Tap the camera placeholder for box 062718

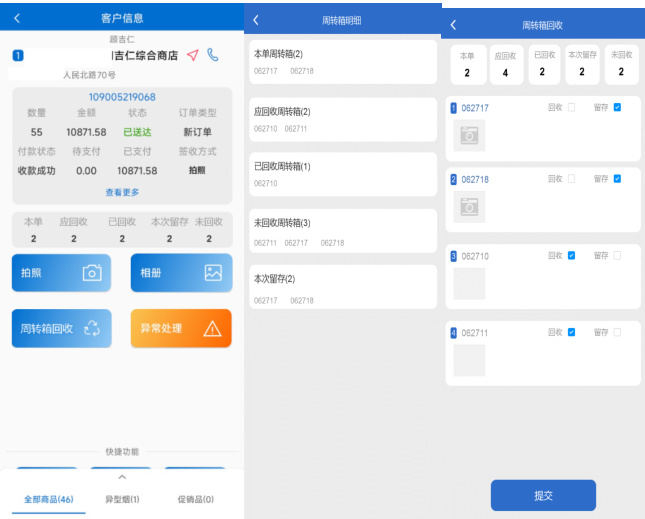pos(468,207)
